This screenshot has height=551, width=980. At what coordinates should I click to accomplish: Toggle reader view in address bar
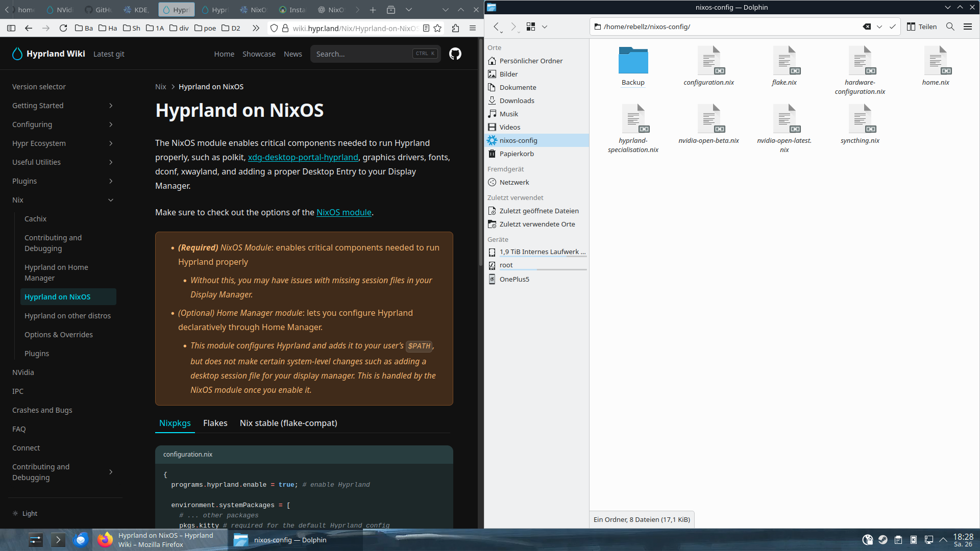pyautogui.click(x=426, y=28)
